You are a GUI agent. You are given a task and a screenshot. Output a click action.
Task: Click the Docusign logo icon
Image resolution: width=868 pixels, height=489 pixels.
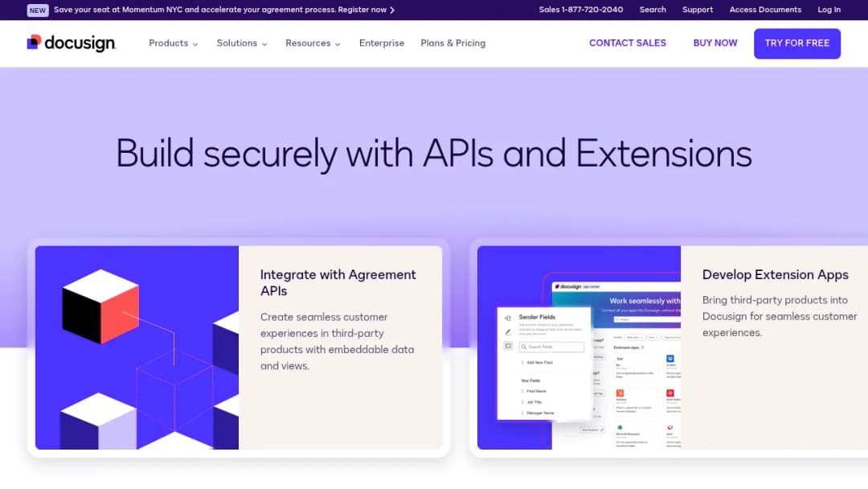(x=35, y=42)
